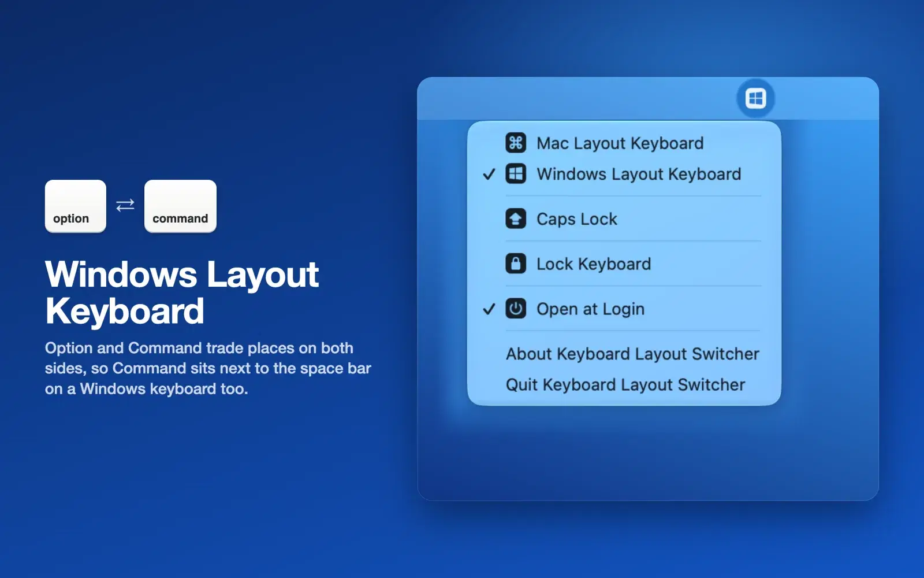This screenshot has width=924, height=578.
Task: Click the swap arrows between keys
Action: [x=125, y=205]
